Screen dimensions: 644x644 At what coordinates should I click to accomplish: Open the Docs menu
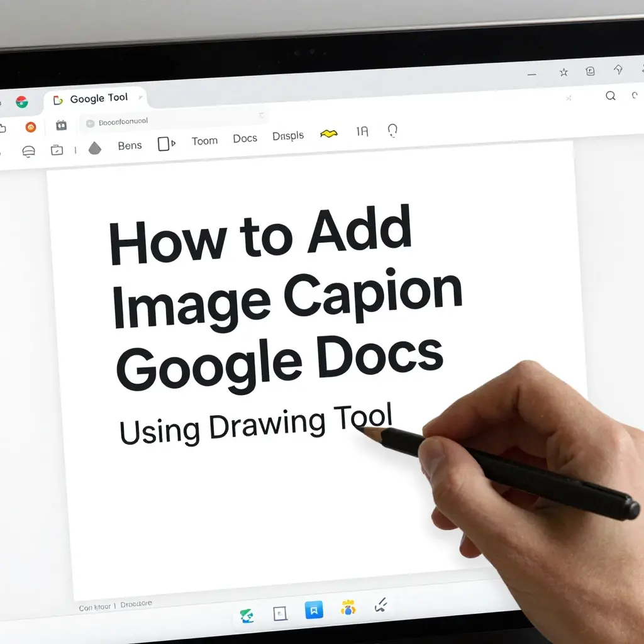(245, 138)
